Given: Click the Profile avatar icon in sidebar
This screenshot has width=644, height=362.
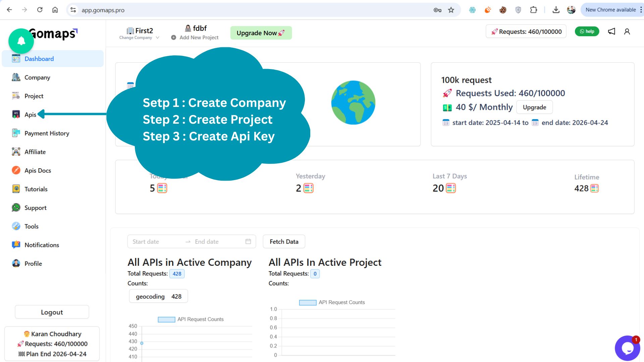Looking at the screenshot, I should coord(16,263).
